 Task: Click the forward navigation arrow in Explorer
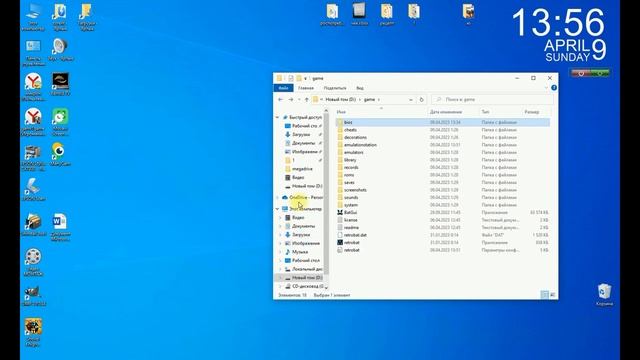point(291,100)
